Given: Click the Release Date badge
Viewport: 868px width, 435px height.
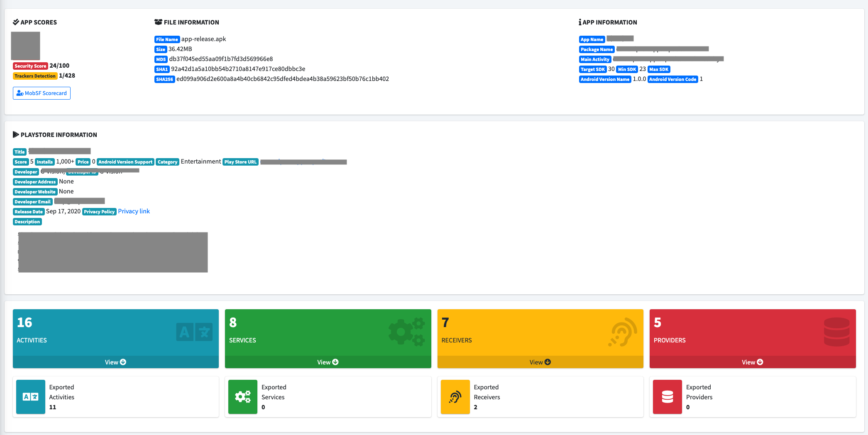Looking at the screenshot, I should [x=29, y=212].
